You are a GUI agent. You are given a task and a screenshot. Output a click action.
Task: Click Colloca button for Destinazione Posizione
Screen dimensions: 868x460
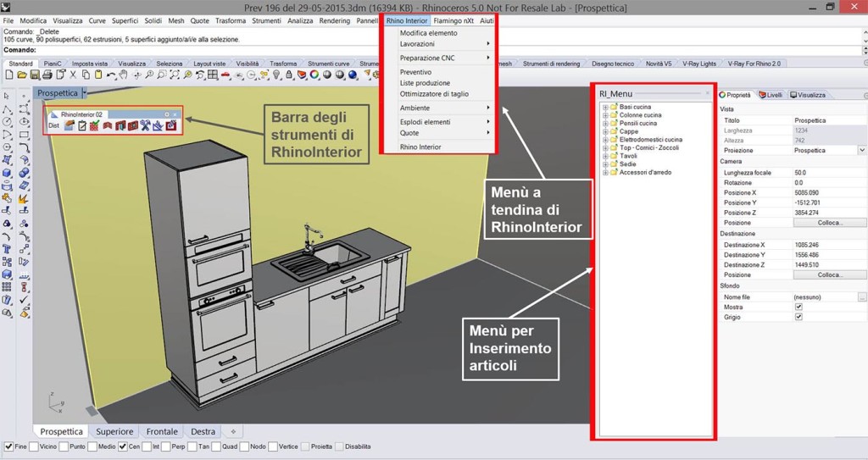pyautogui.click(x=829, y=274)
